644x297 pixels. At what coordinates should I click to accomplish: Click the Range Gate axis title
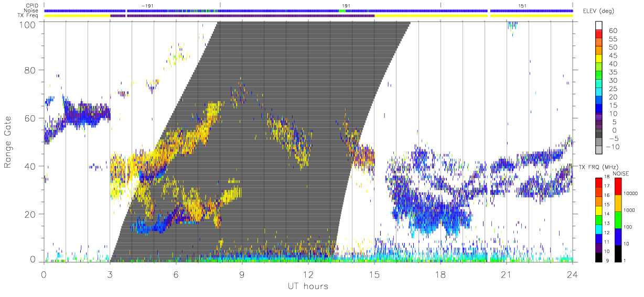(x=8, y=143)
